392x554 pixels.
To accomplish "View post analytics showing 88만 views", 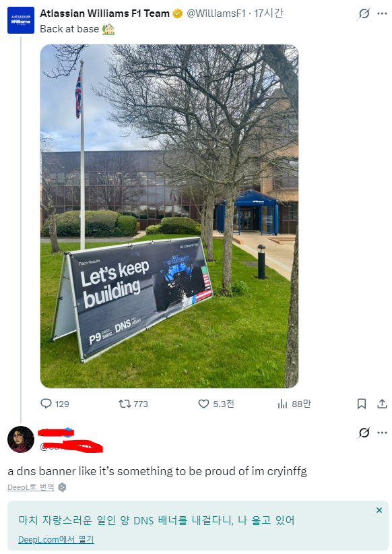I will pos(282,404).
